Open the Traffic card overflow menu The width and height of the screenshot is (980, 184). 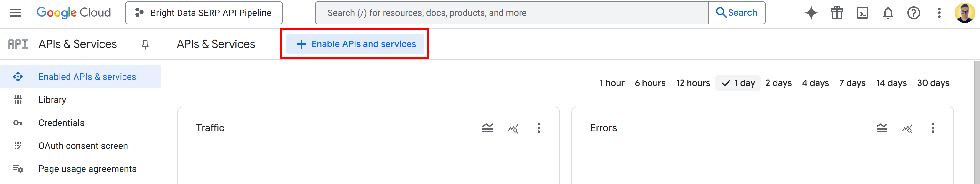pyautogui.click(x=539, y=128)
